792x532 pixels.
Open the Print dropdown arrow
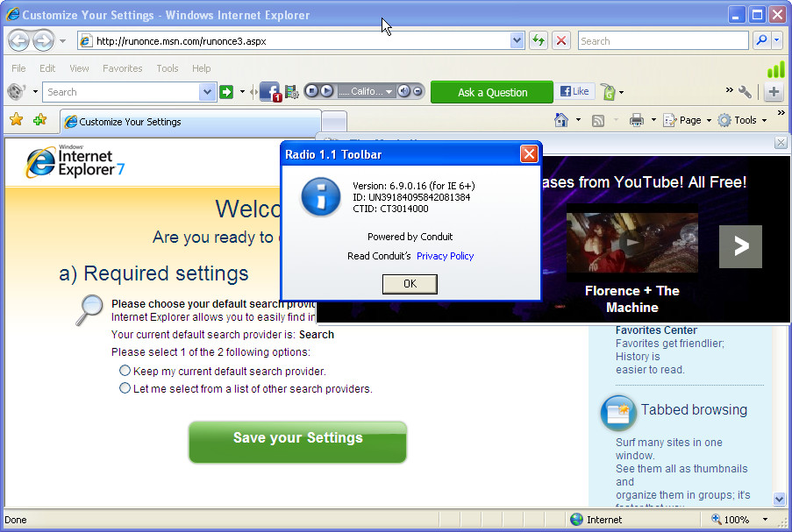point(653,120)
